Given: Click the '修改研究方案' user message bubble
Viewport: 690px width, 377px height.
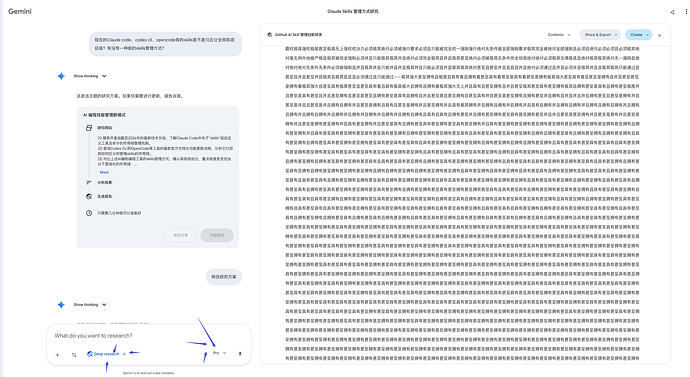Looking at the screenshot, I should [x=224, y=277].
